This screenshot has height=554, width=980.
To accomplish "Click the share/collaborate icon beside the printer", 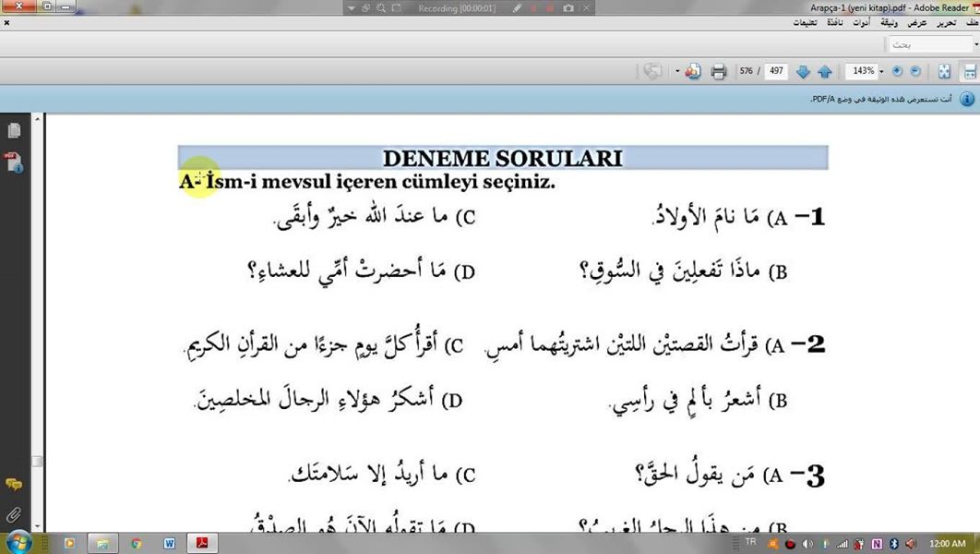I will coord(692,72).
